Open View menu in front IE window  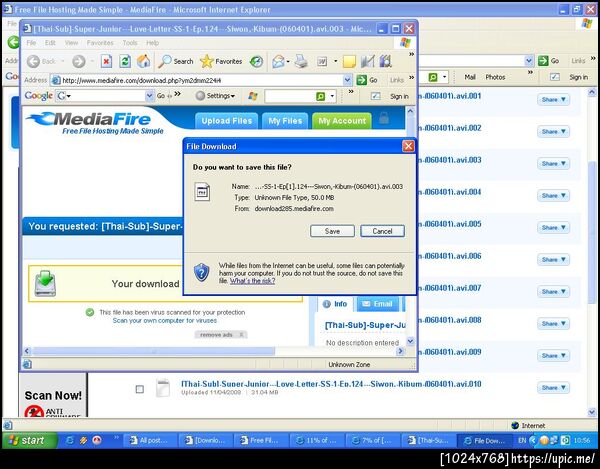(x=71, y=43)
